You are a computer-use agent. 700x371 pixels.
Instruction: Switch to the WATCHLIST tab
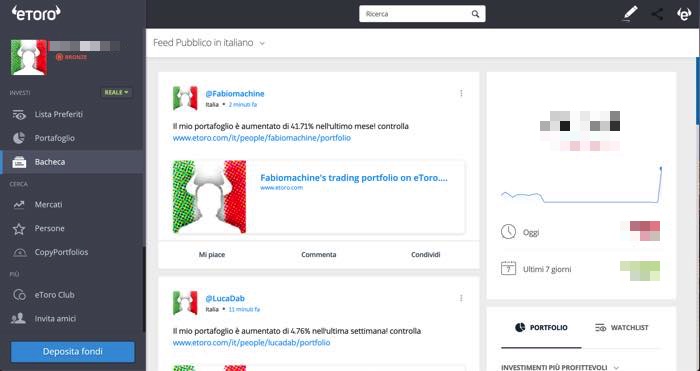coord(622,328)
